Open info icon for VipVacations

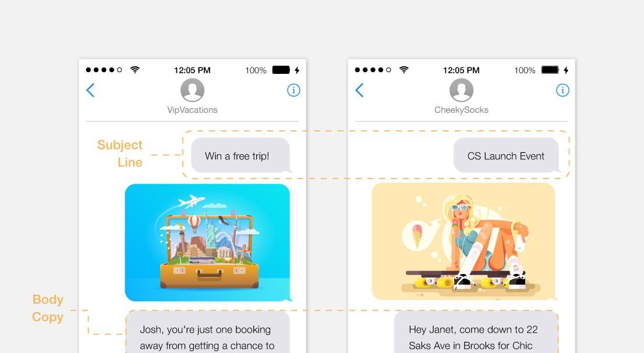pos(293,90)
